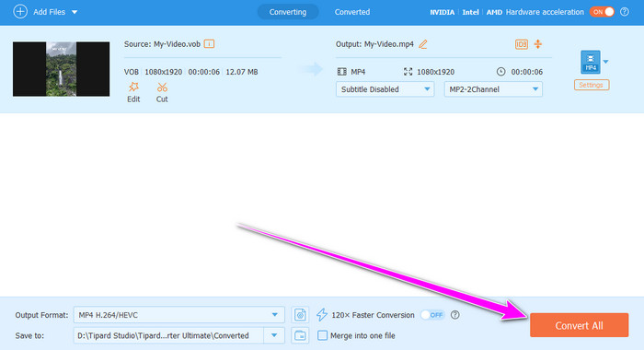Open the Cut scissors tool
This screenshot has width=644, height=350.
(x=162, y=92)
